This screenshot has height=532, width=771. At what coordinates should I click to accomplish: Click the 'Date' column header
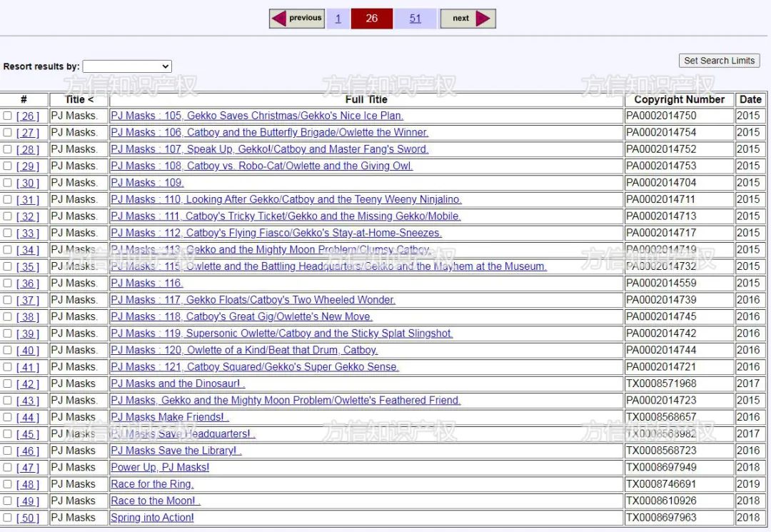pos(750,99)
